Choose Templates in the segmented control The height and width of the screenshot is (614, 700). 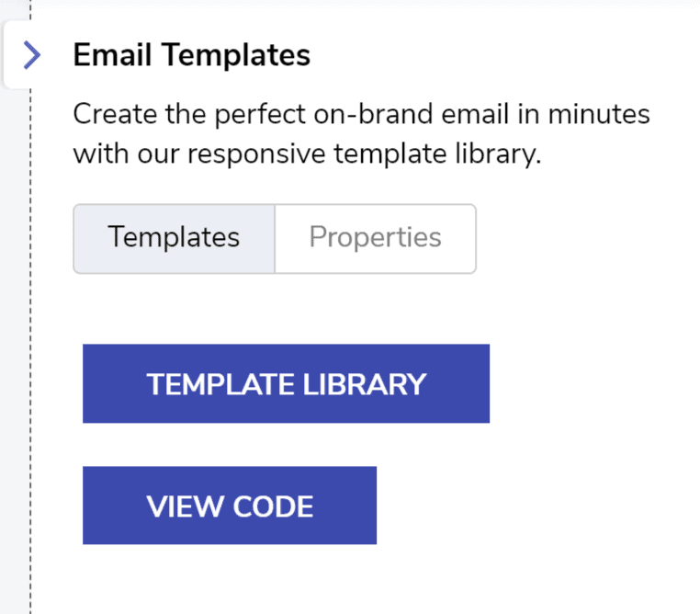click(x=175, y=238)
